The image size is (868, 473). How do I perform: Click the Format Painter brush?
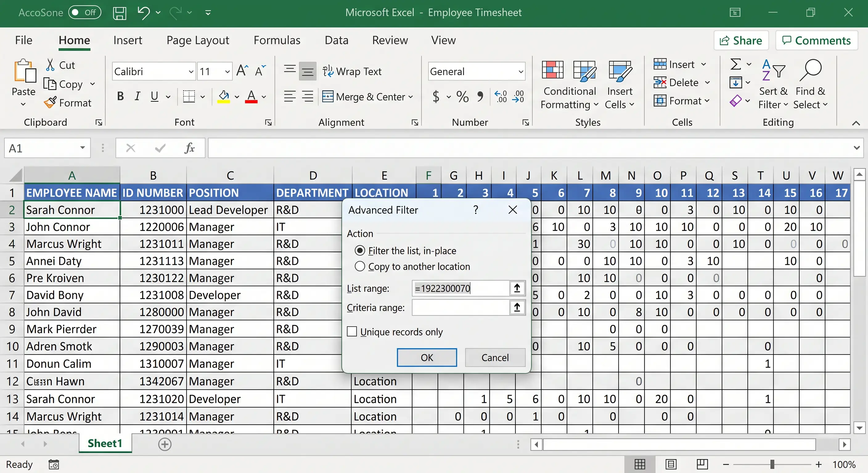(50, 102)
